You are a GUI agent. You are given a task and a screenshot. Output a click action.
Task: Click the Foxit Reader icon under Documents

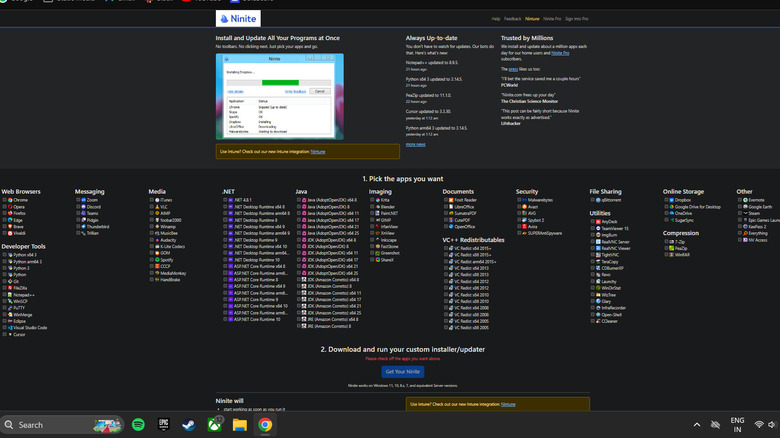coord(451,200)
